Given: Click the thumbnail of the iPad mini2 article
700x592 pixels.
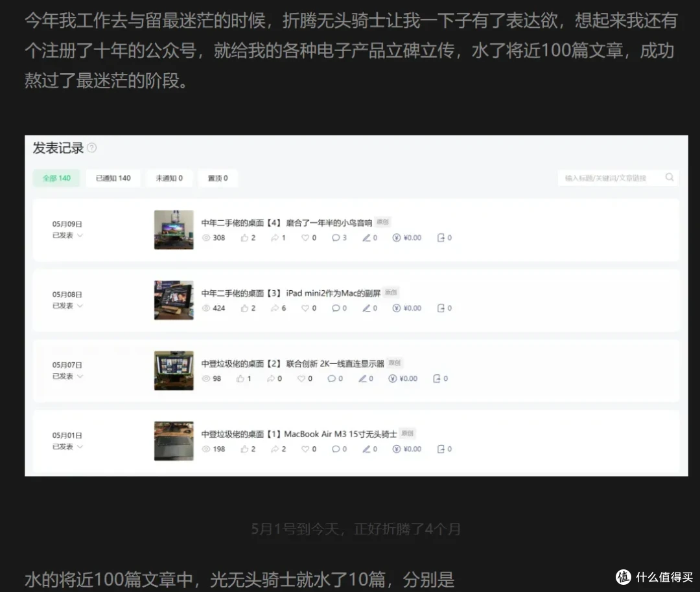Looking at the screenshot, I should (174, 301).
